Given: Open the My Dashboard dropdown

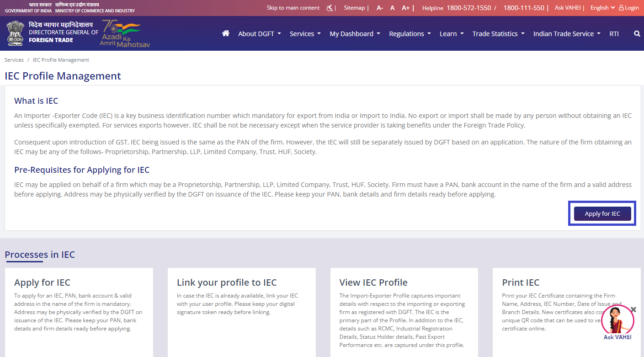Looking at the screenshot, I should click(x=355, y=34).
